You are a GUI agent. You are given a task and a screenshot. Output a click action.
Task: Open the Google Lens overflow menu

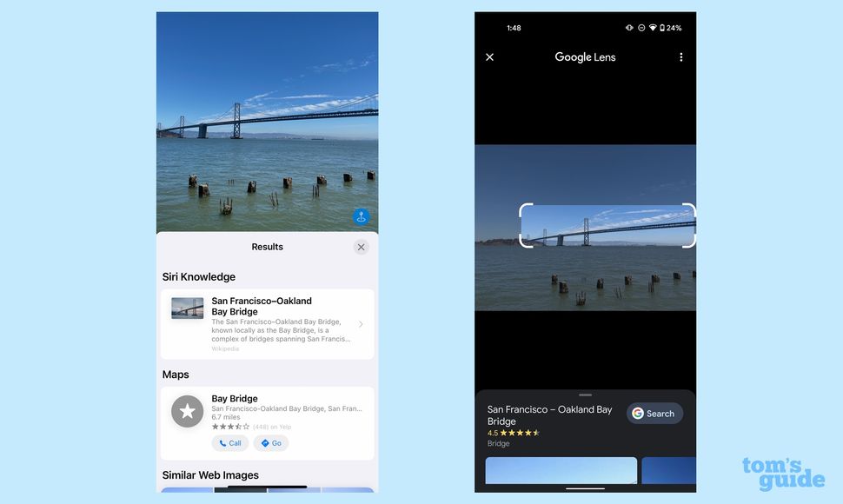pyautogui.click(x=681, y=56)
